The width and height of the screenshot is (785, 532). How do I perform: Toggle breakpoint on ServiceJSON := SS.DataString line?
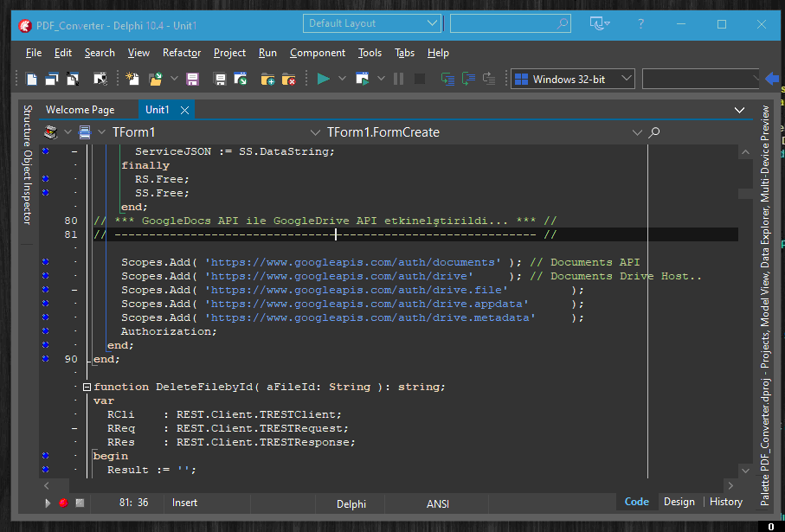point(46,151)
